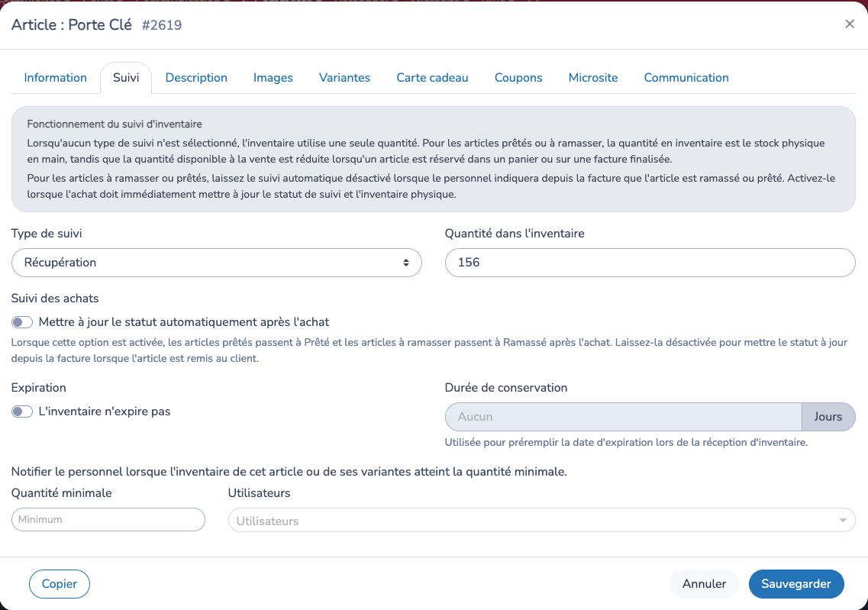The height and width of the screenshot is (610, 868).
Task: Click the Type de suivi label
Action: pos(47,234)
